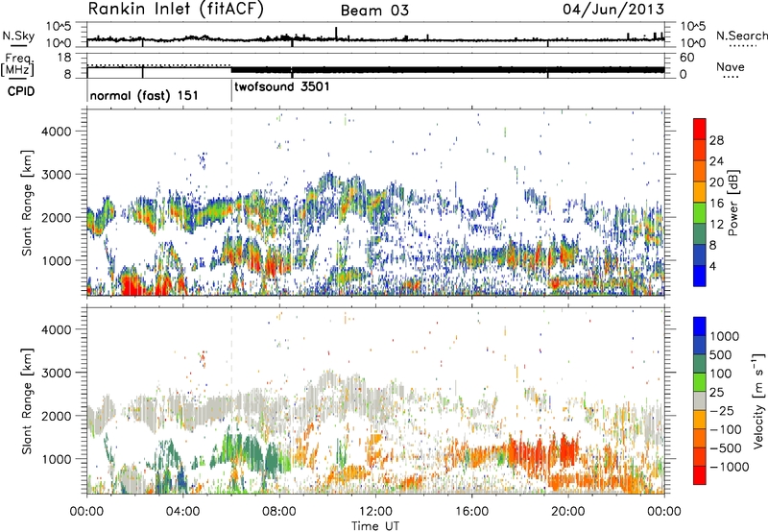Click the '12' tick on the power colorbar
768x532 pixels.
tap(716, 225)
